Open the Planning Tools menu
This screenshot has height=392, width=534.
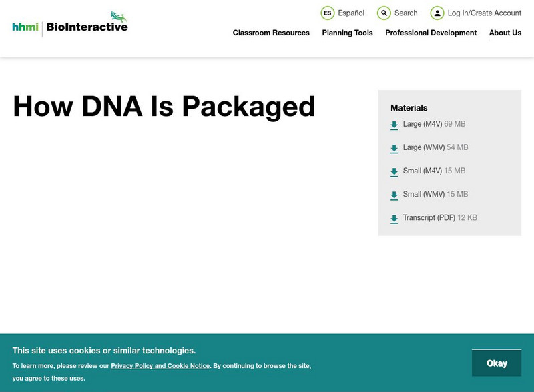tap(346, 33)
